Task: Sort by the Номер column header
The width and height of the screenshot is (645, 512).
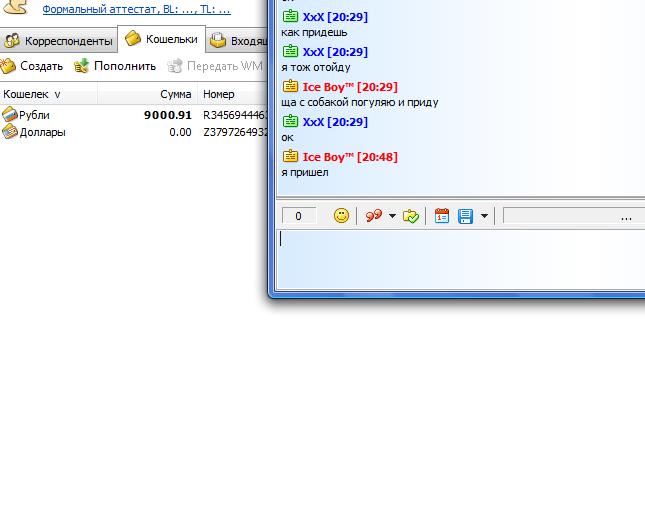Action: [x=233, y=94]
